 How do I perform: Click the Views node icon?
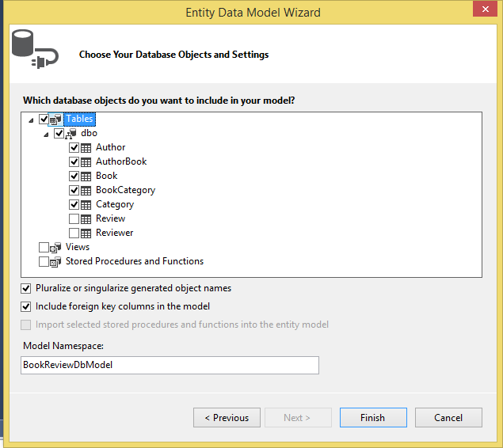pyautogui.click(x=55, y=248)
